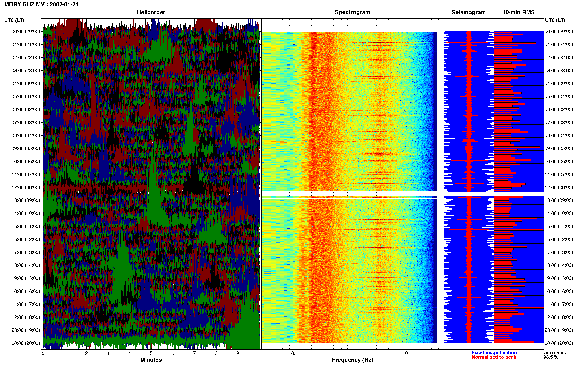Select left time label '09:00 (05:00)'
The width and height of the screenshot is (588, 368).
coord(26,148)
